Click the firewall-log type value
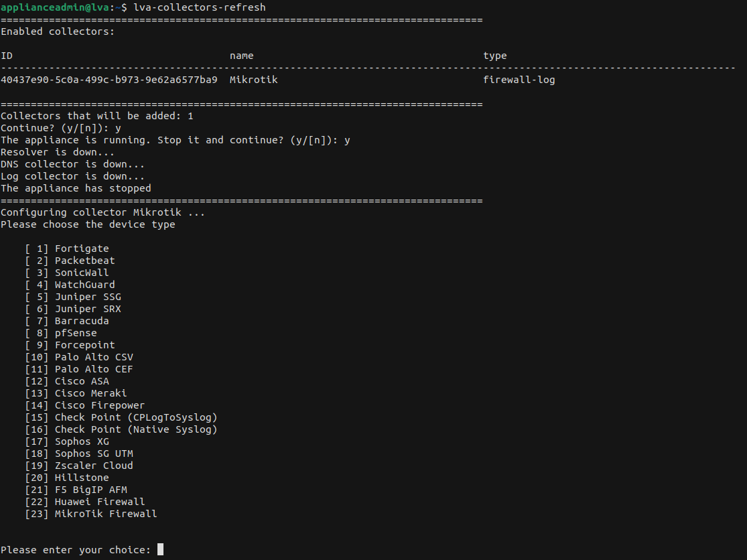The image size is (747, 560). (x=519, y=80)
